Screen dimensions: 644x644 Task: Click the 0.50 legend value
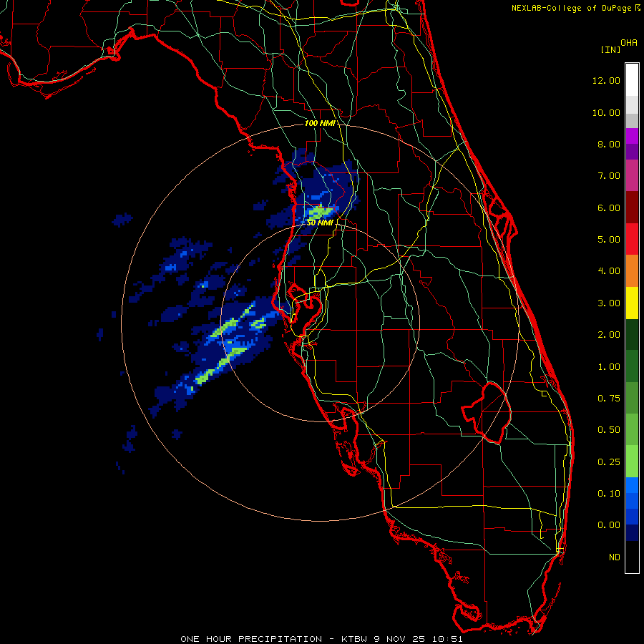pyautogui.click(x=609, y=430)
